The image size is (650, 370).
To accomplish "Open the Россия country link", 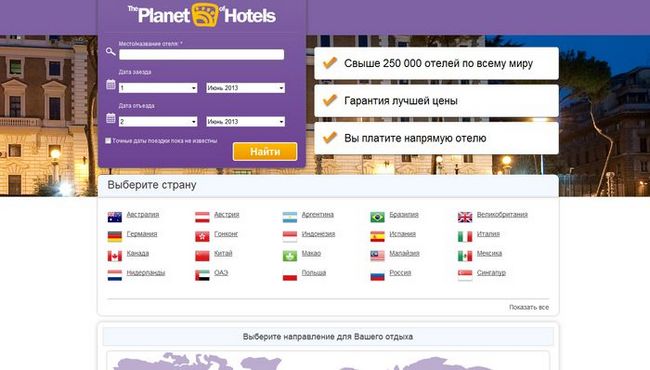I will (400, 273).
